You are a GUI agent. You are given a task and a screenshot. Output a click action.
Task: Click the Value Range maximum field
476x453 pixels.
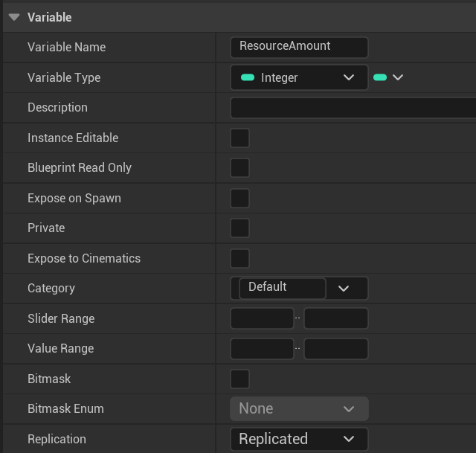click(x=335, y=348)
